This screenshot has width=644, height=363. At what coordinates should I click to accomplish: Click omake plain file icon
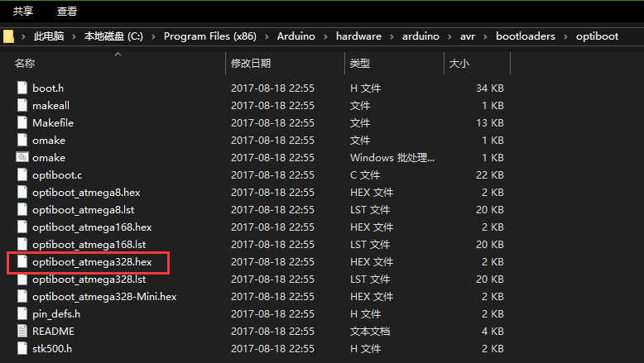pos(22,140)
